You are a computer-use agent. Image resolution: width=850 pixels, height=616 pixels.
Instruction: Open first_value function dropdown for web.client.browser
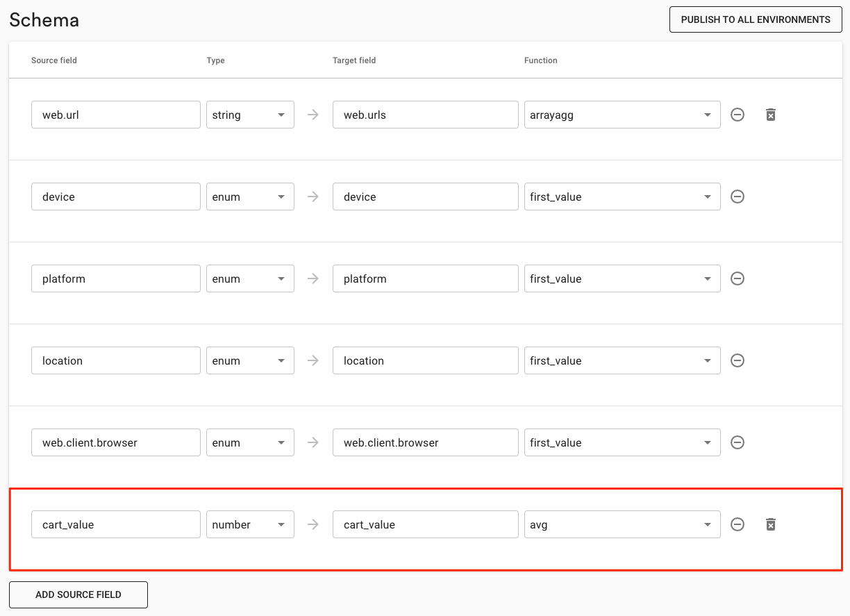coord(622,442)
